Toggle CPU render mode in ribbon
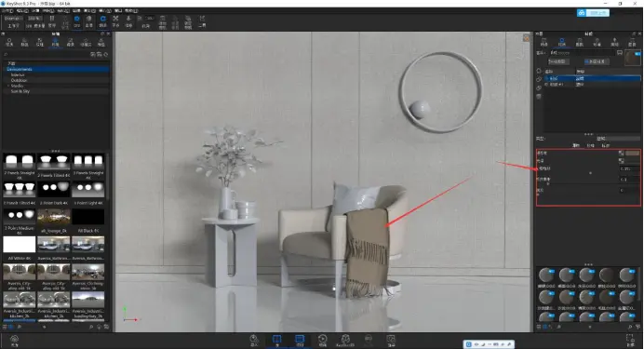This screenshot has height=349, width=644. 77,21
